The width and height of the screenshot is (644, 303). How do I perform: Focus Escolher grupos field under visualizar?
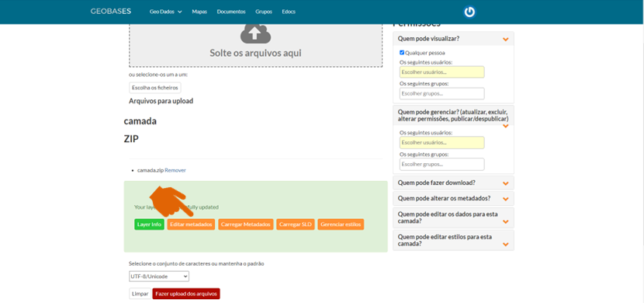tap(442, 93)
